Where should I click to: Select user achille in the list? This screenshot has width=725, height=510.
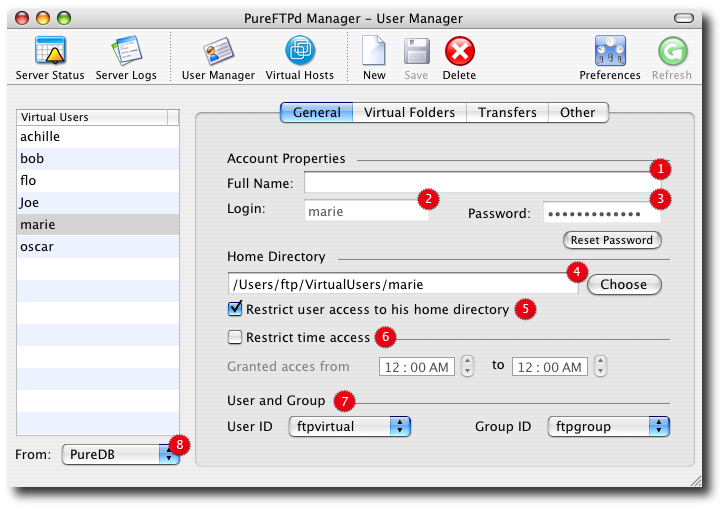pos(98,136)
